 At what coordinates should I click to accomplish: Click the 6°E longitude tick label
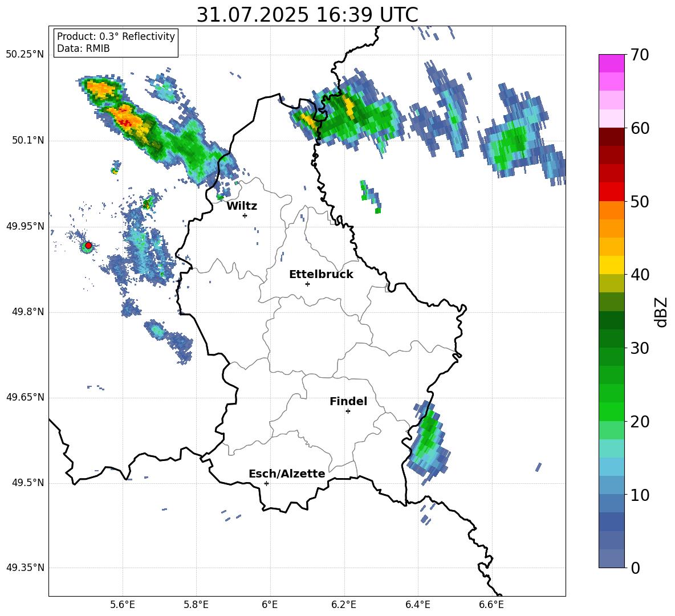coord(270,605)
